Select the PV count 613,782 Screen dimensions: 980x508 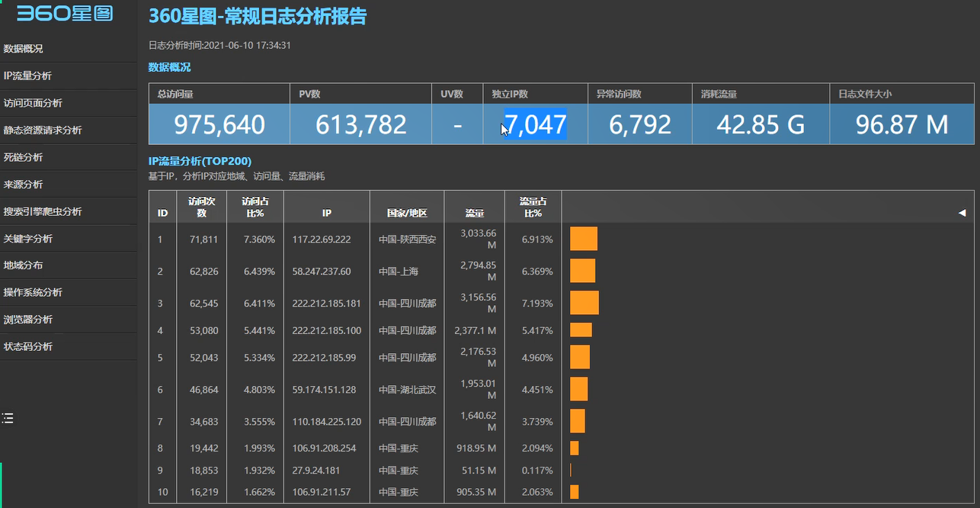coord(361,124)
